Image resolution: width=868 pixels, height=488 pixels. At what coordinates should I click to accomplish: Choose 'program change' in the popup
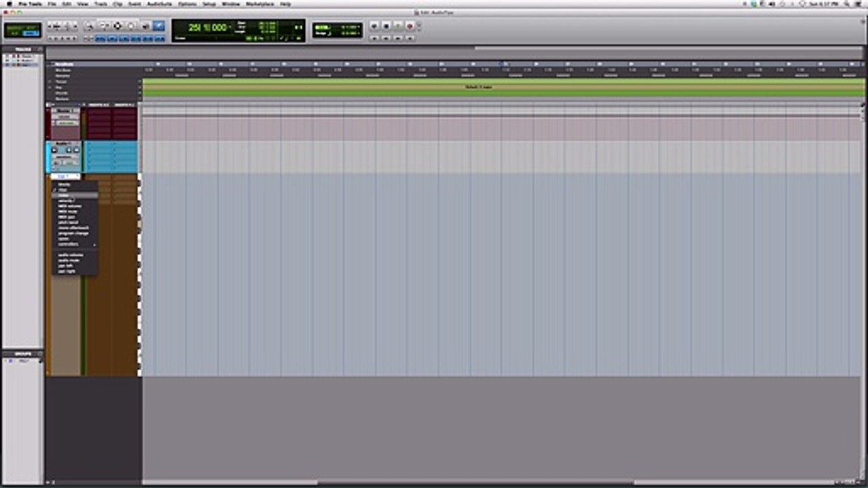pos(75,233)
